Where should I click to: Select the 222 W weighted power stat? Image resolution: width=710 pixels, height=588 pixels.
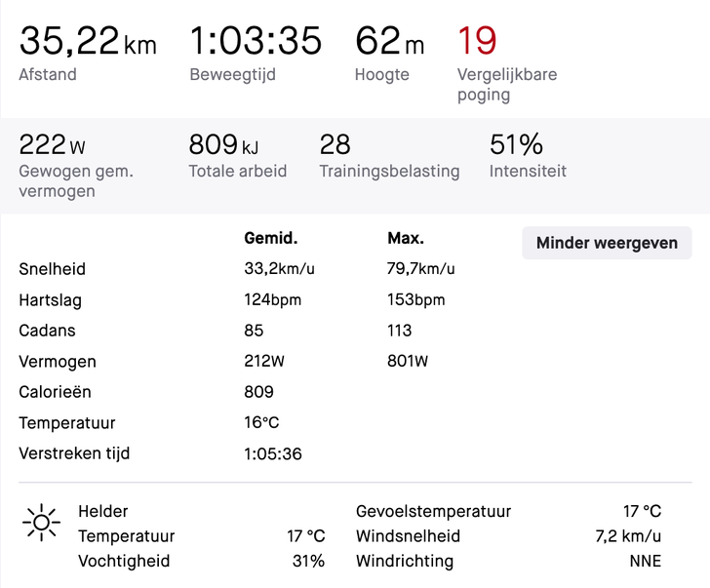point(53,145)
